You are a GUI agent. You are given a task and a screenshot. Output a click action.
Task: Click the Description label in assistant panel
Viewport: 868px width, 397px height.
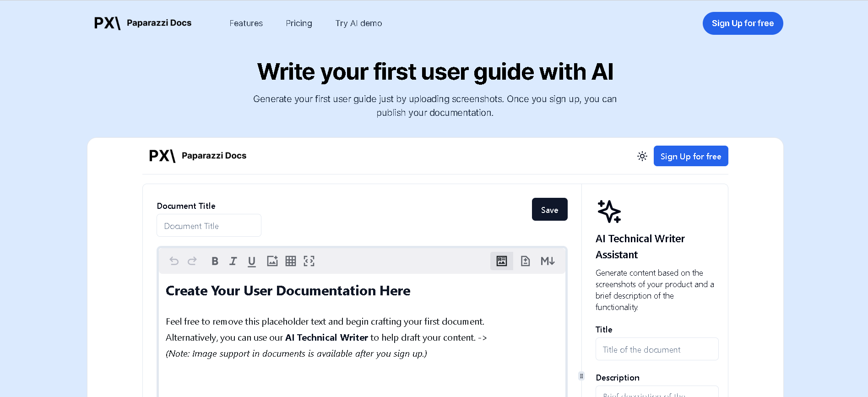point(618,378)
